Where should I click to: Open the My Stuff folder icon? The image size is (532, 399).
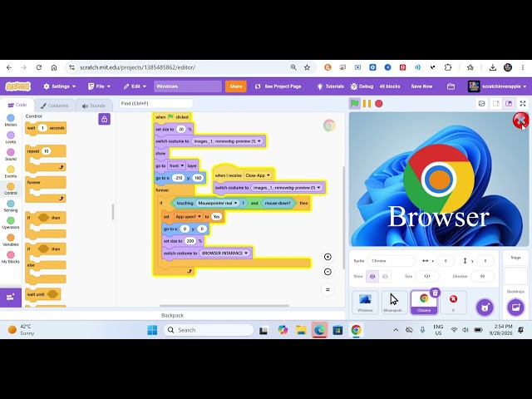pyautogui.click(x=451, y=86)
